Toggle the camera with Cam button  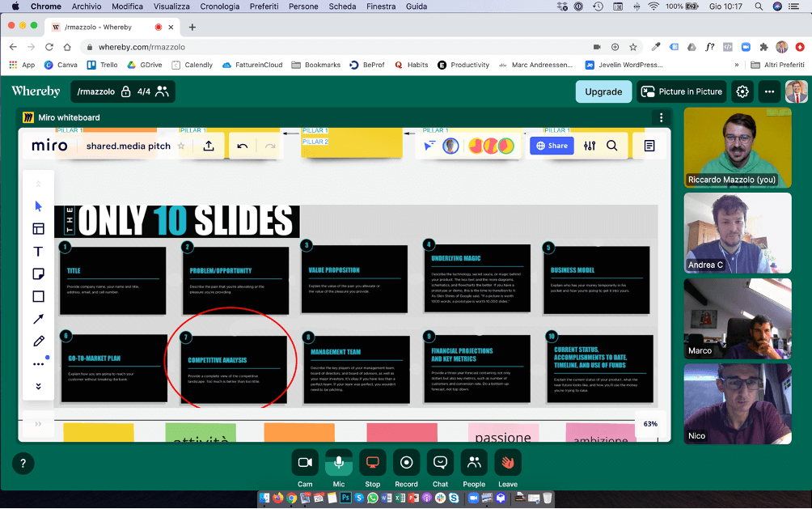click(305, 463)
